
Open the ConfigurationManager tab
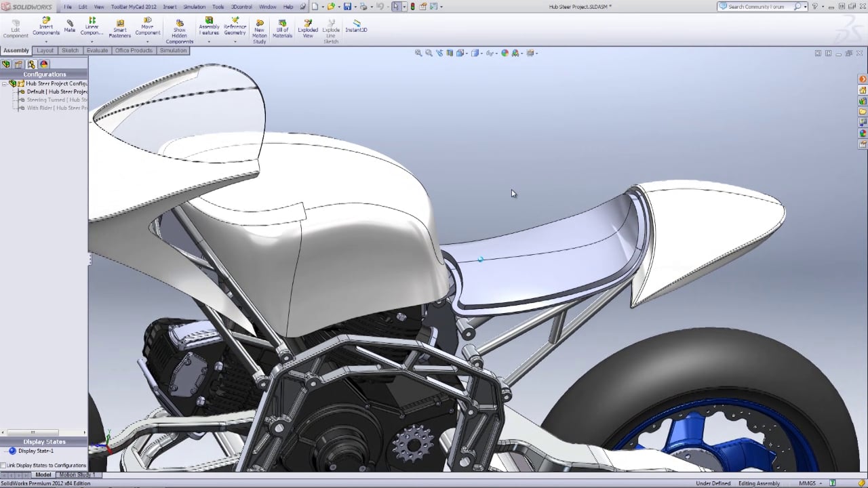tap(31, 64)
